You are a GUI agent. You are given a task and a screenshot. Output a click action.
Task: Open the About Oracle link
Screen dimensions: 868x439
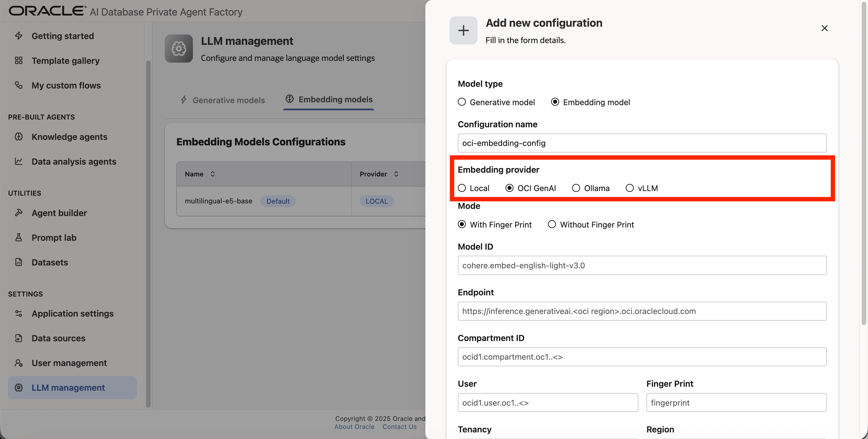[x=354, y=427]
